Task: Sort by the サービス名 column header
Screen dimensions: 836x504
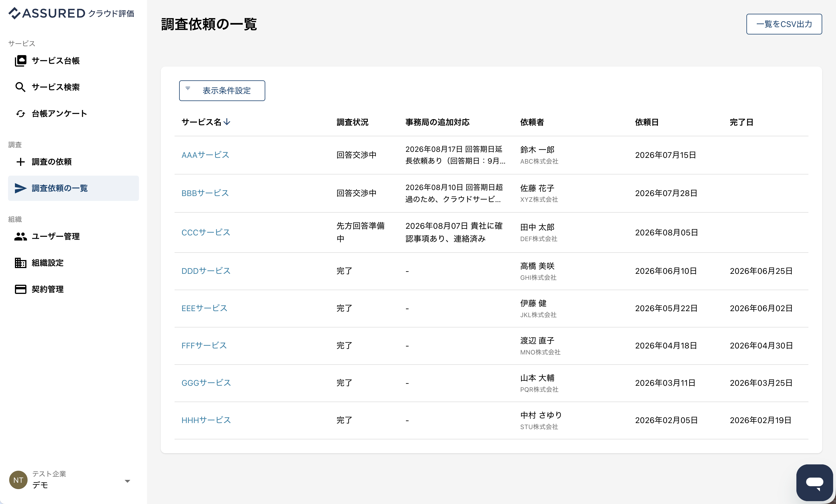Action: 202,122
